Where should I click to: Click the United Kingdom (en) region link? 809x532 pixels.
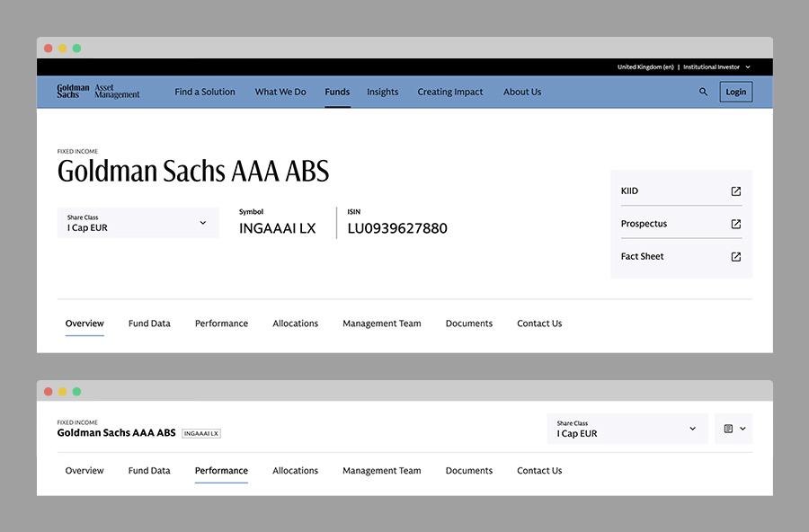coord(645,67)
